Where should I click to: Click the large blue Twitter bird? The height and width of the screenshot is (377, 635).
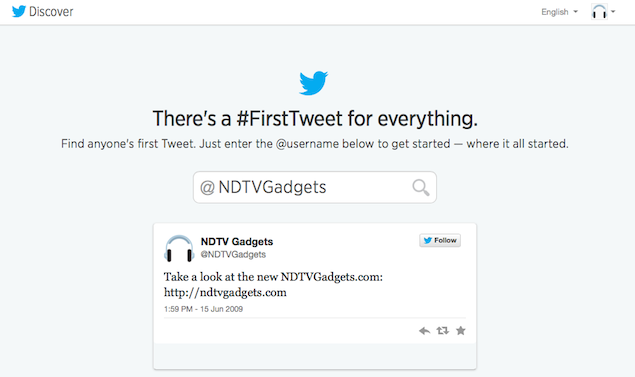click(x=313, y=83)
